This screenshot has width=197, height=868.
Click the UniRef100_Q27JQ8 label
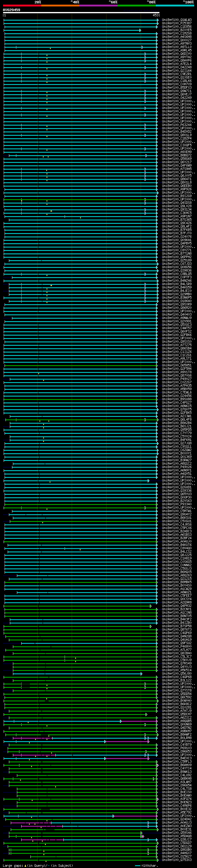[177, 443]
